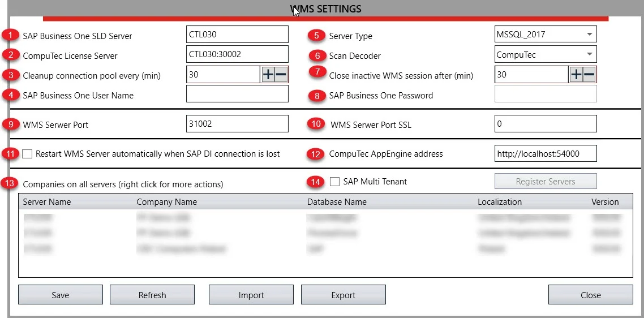Click the 'WMS SETTINGS' title text
The image size is (644, 318).
click(x=326, y=8)
